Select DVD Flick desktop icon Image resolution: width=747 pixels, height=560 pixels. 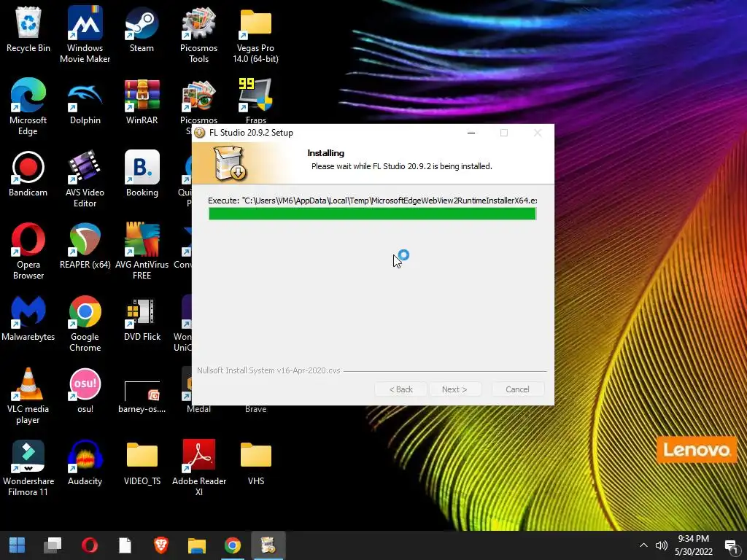(x=142, y=319)
